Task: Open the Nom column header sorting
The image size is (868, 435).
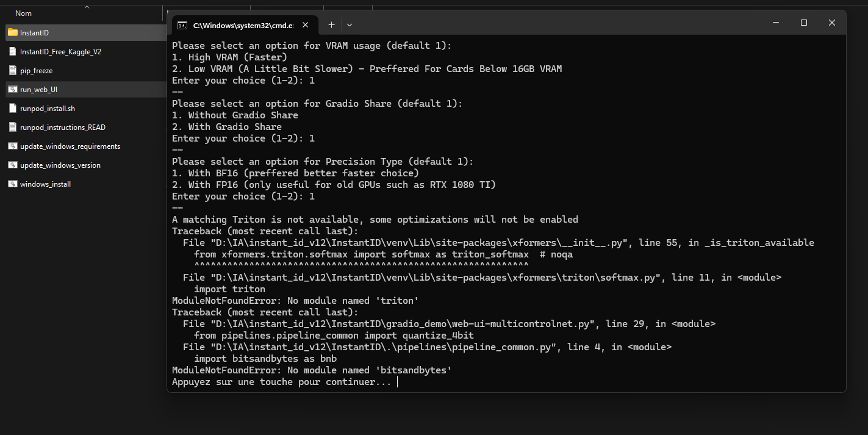Action: coord(23,13)
